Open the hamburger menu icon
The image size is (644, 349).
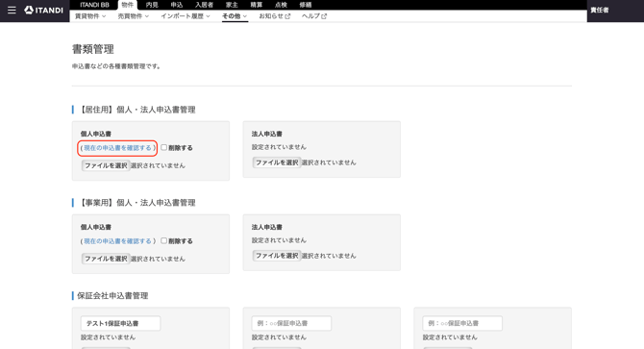pyautogui.click(x=12, y=10)
